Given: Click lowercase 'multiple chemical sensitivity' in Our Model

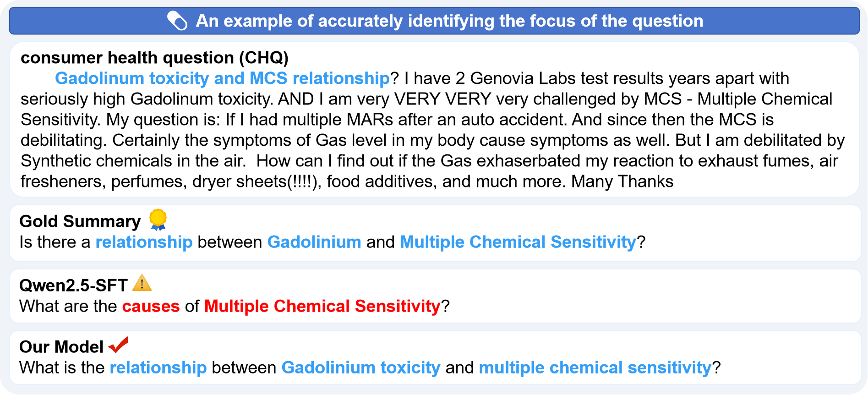Looking at the screenshot, I should point(595,368).
